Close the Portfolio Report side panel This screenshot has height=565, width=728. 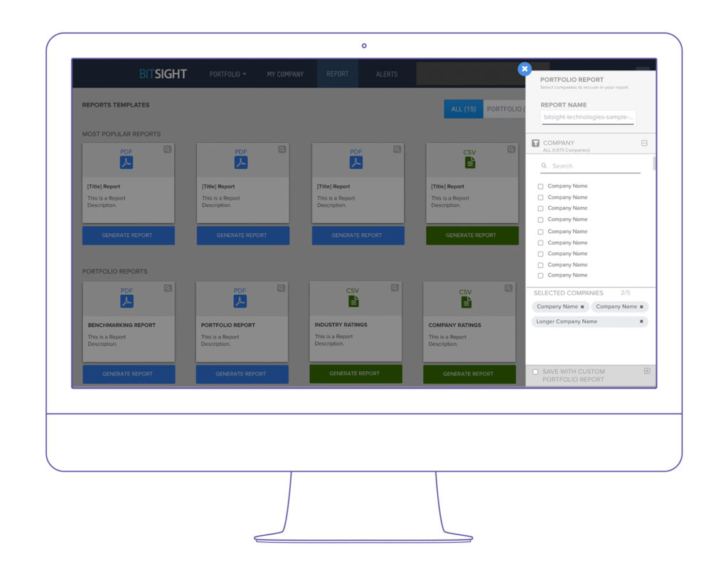525,69
